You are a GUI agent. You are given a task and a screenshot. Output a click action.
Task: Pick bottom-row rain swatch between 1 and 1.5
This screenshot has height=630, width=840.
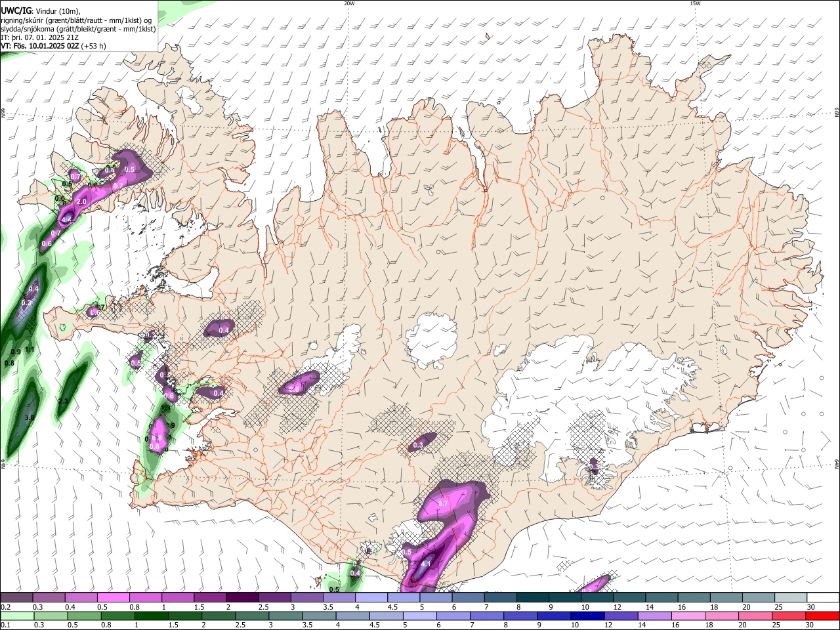pos(151,616)
